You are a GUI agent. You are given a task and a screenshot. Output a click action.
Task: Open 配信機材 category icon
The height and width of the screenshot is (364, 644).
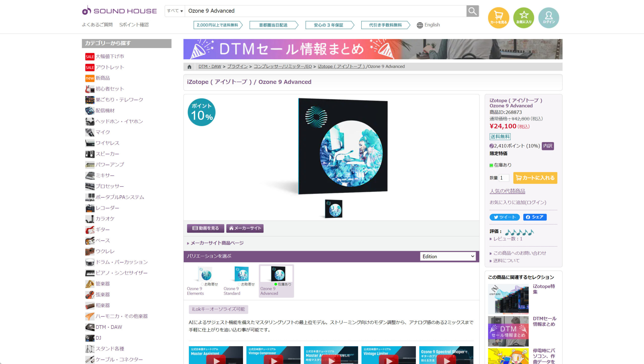tap(90, 111)
